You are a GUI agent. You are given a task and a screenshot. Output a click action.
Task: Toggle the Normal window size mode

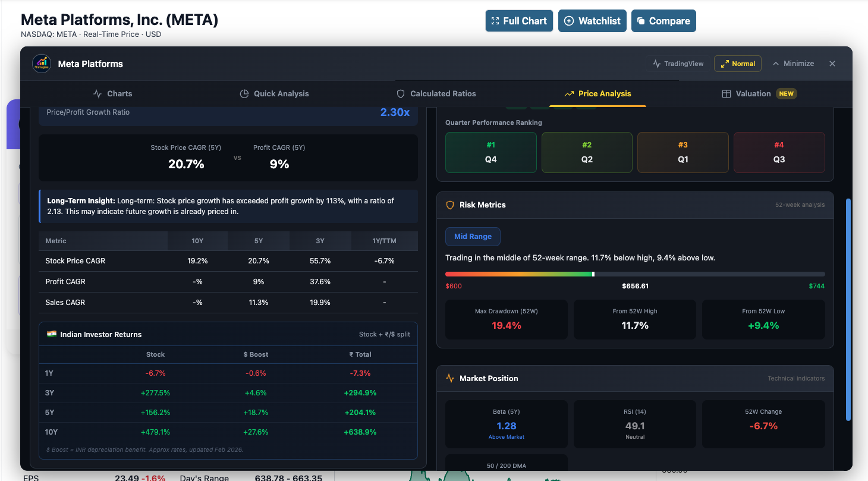tap(737, 64)
